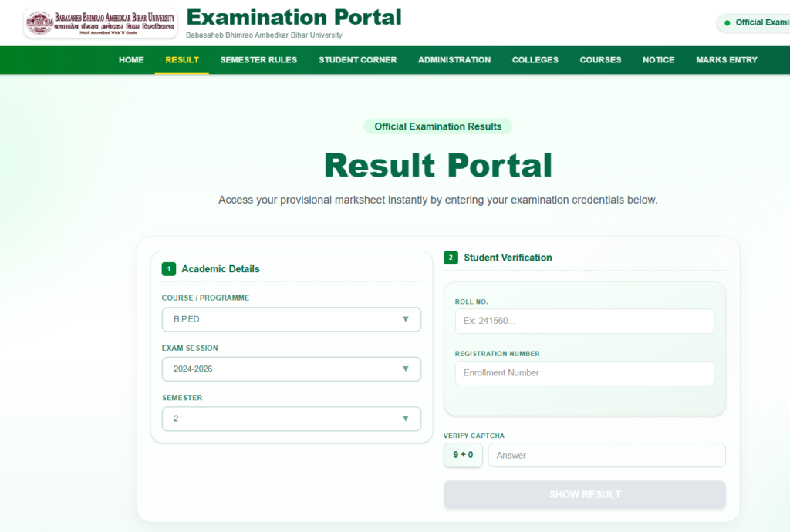This screenshot has height=532, width=790.
Task: Expand the Course / Programme dropdown
Action: tap(291, 319)
